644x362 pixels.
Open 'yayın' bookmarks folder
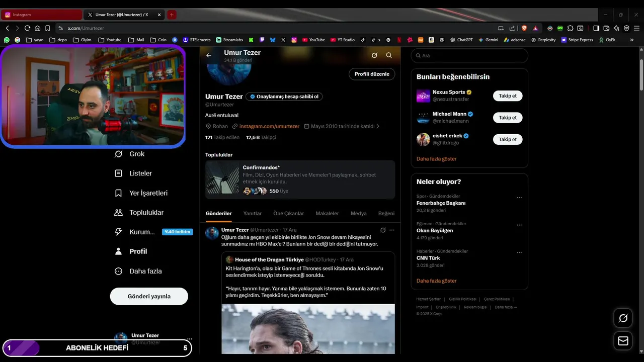tap(35, 40)
